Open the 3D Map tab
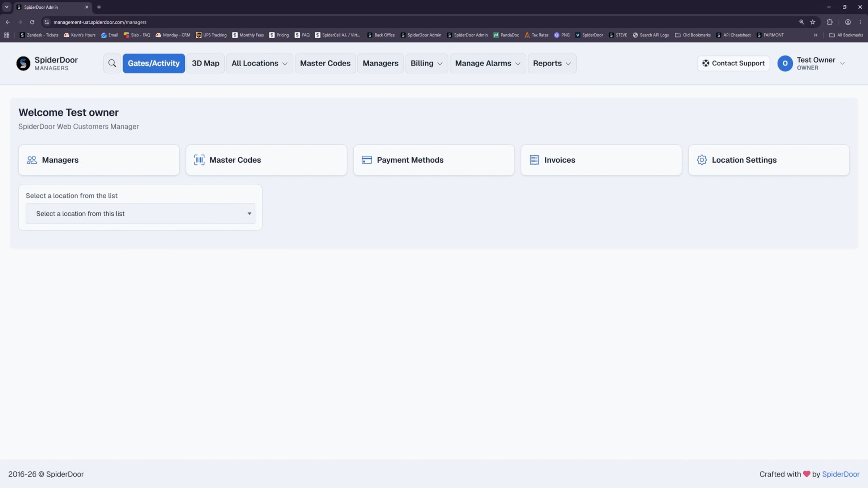This screenshot has height=488, width=868. point(205,63)
